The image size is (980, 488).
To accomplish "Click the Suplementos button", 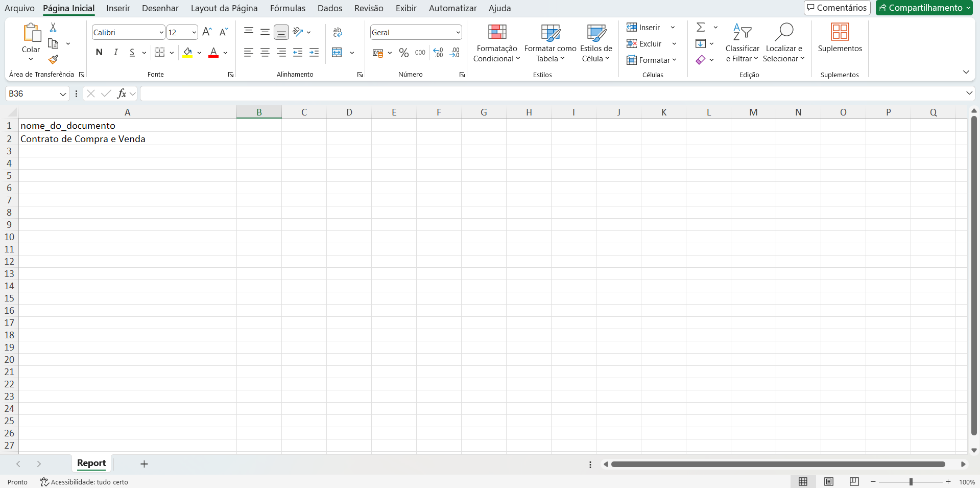I will (x=840, y=38).
